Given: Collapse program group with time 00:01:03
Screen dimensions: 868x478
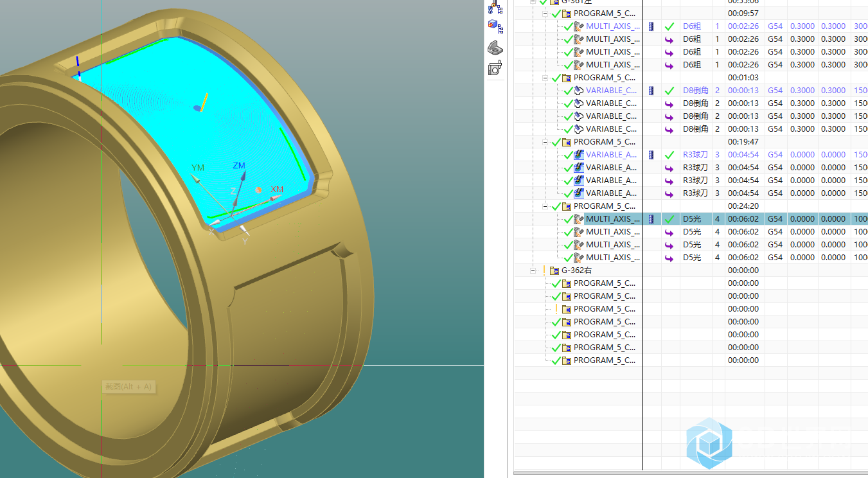Looking at the screenshot, I should pyautogui.click(x=545, y=78).
